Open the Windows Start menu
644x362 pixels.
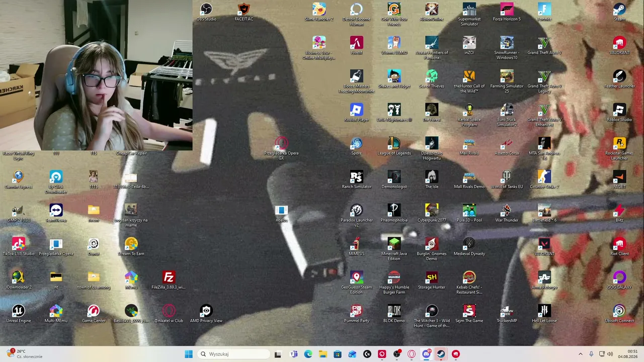[x=189, y=354]
